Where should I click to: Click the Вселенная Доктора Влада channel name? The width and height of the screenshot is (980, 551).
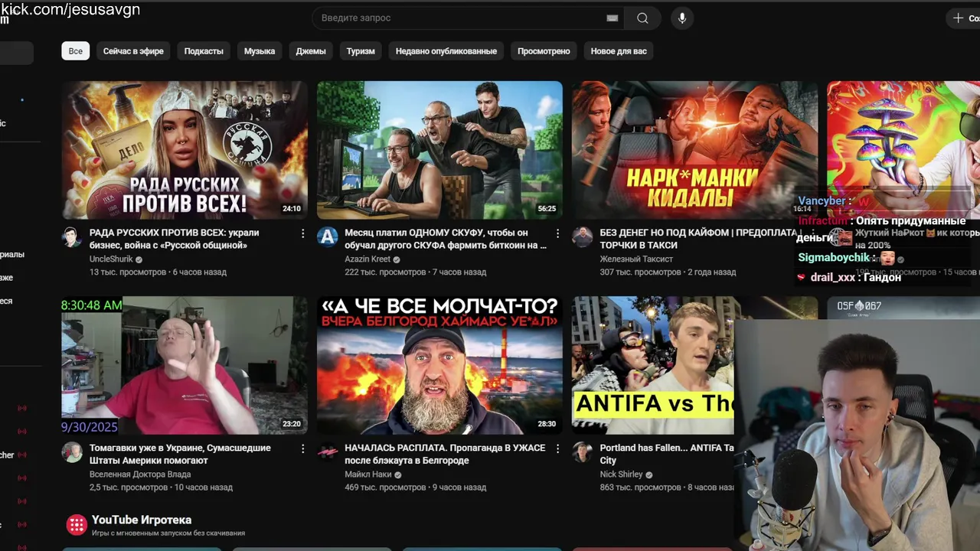tap(140, 474)
